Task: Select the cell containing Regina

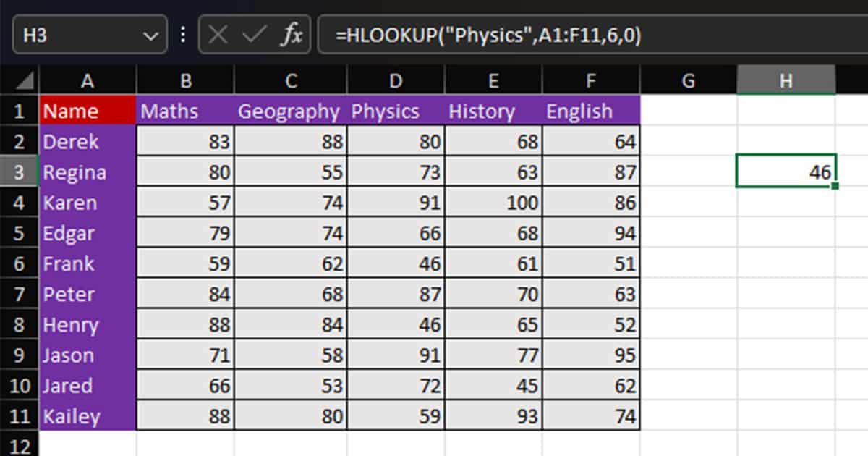Action: click(87, 172)
